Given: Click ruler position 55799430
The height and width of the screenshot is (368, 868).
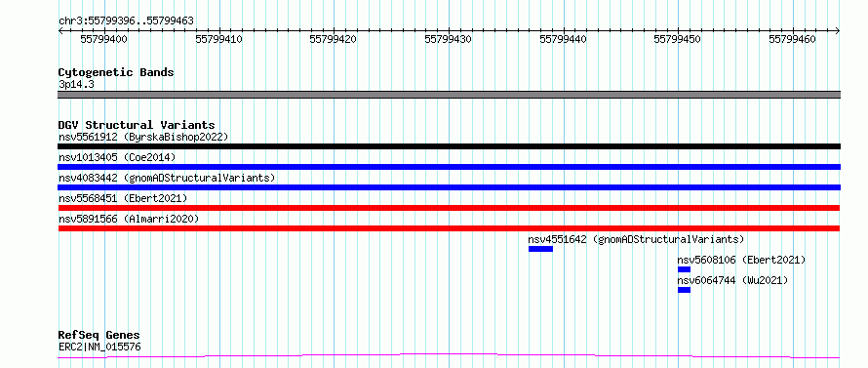Looking at the screenshot, I should coord(449,39).
